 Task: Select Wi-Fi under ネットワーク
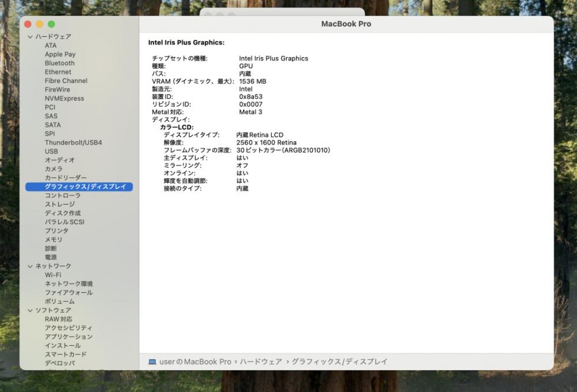click(53, 275)
